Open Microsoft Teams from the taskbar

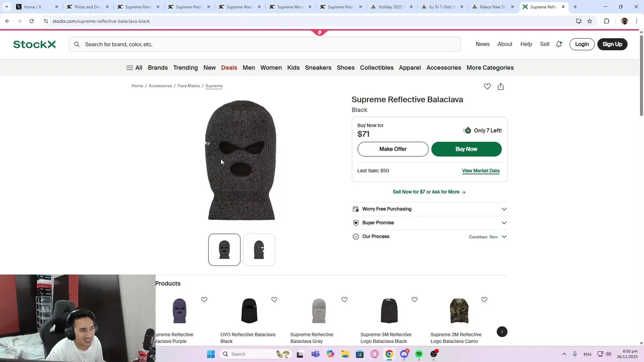[315, 354]
